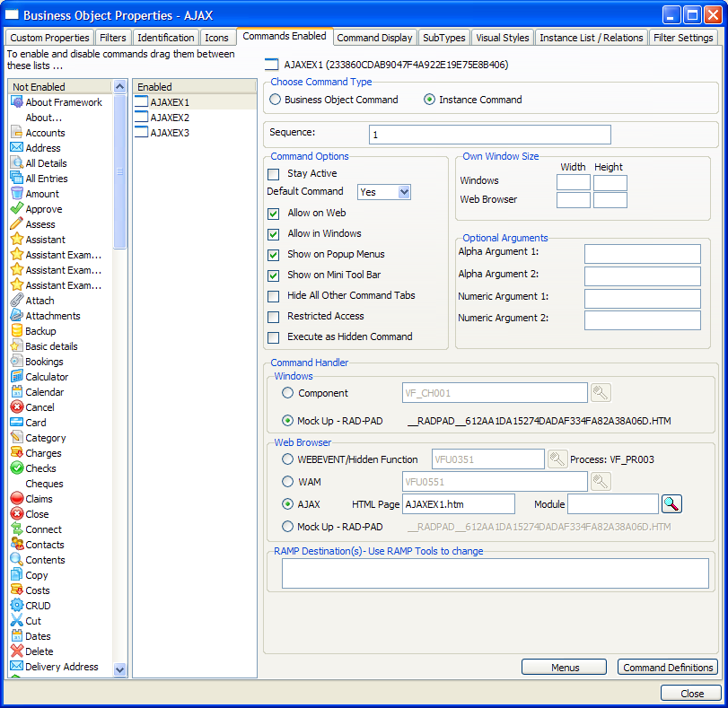Select the Attach paperclip icon
This screenshot has height=708, width=728.
(x=17, y=301)
